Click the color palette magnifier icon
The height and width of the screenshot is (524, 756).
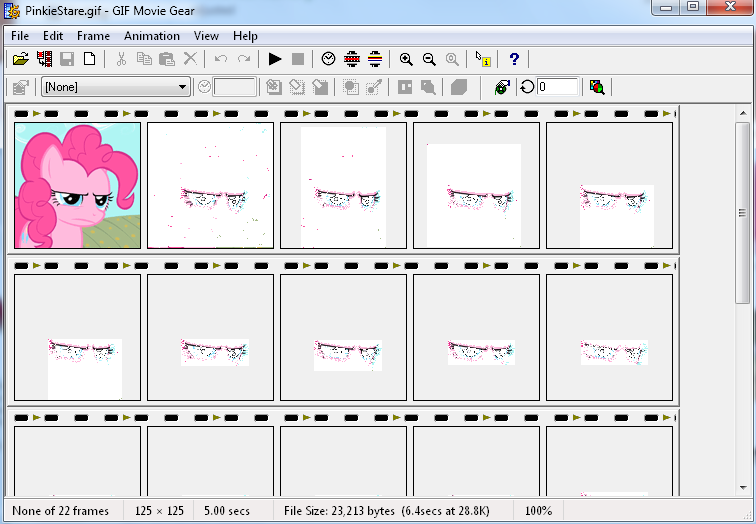click(x=597, y=87)
